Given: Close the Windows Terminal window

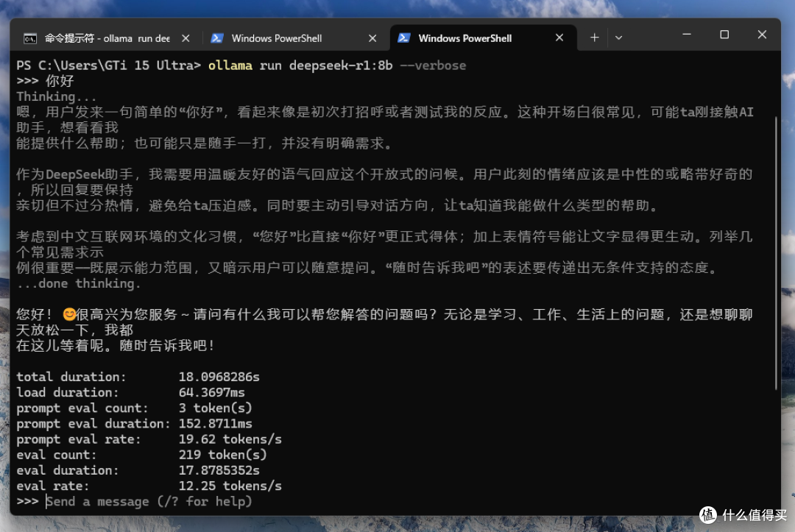Looking at the screenshot, I should pyautogui.click(x=762, y=35).
